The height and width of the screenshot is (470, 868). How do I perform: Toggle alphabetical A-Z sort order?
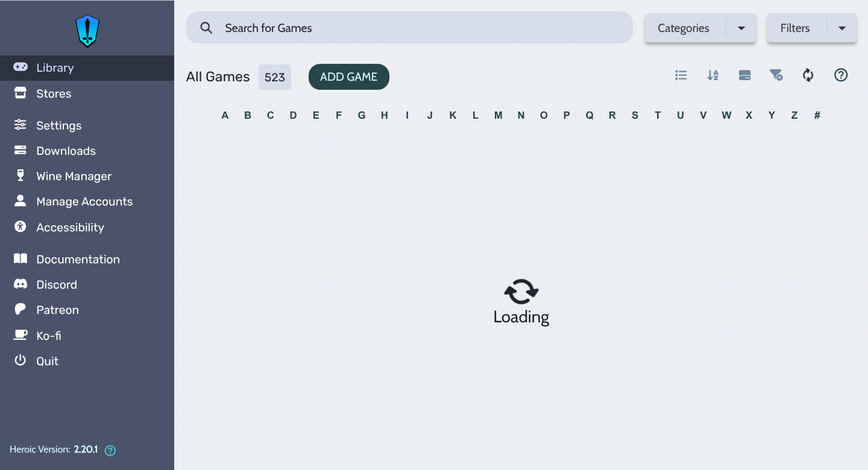(x=713, y=75)
